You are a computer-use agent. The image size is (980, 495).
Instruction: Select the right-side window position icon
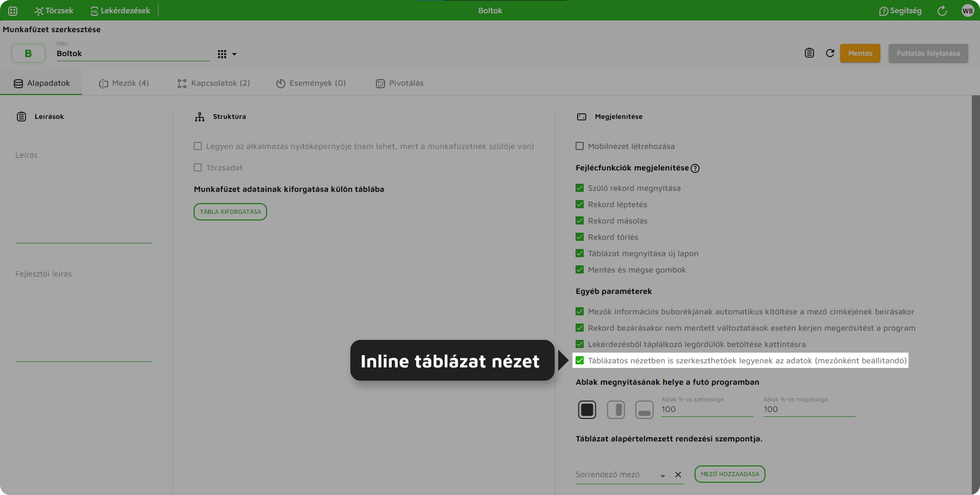click(x=616, y=409)
